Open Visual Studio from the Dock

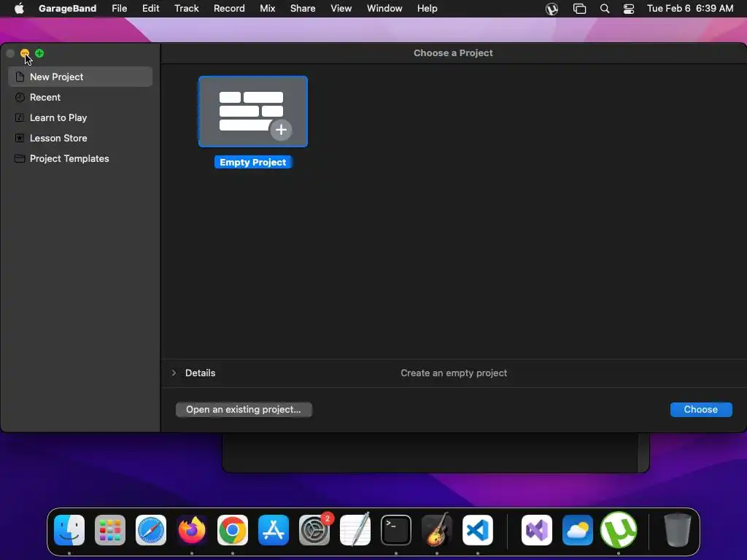coord(537,530)
